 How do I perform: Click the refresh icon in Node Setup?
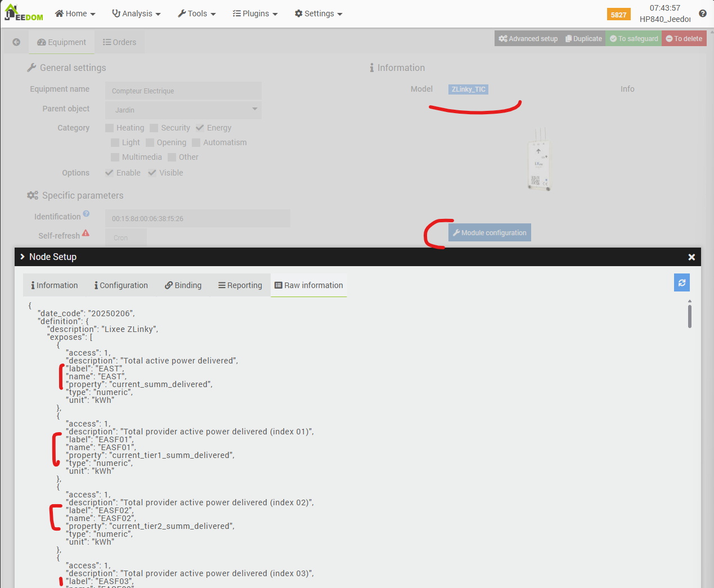point(681,283)
